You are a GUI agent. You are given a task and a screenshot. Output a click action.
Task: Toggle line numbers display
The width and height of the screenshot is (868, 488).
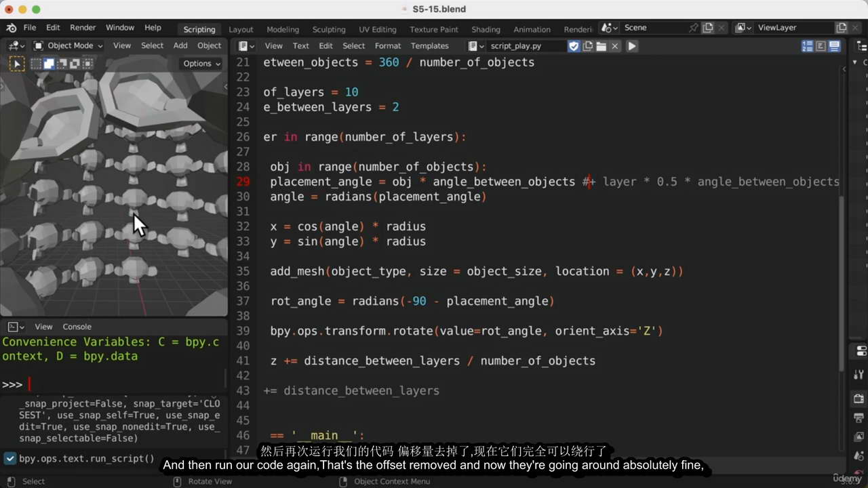(x=808, y=46)
